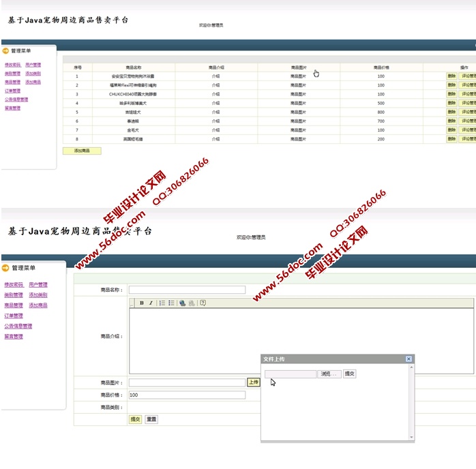Open 类别管理 link on the product list page

click(13, 74)
